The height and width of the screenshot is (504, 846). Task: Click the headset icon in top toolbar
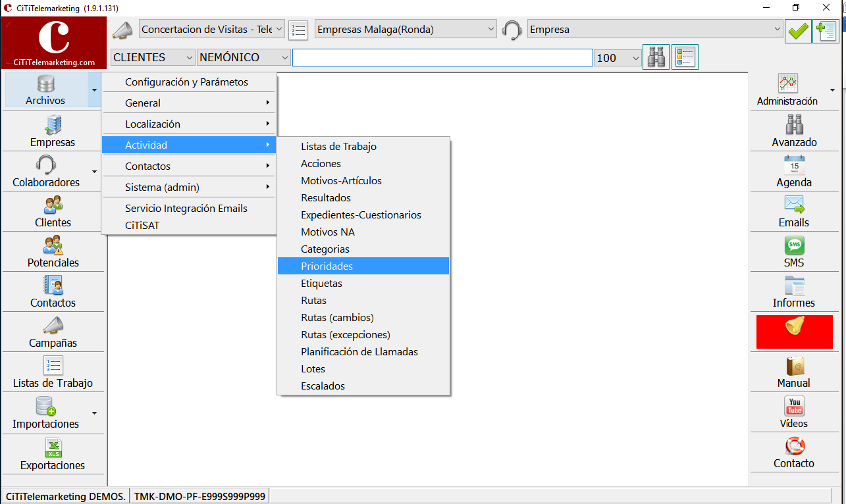512,30
